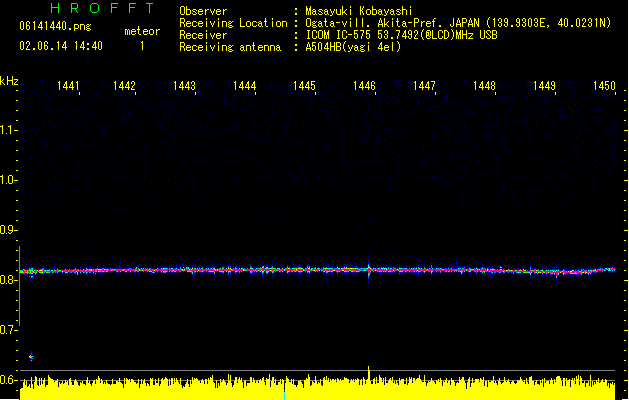Click the 1446 time marker

coord(364,87)
